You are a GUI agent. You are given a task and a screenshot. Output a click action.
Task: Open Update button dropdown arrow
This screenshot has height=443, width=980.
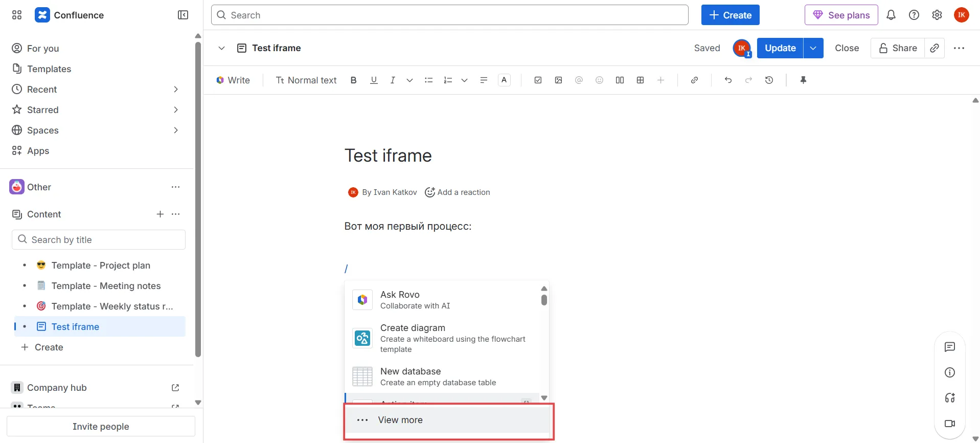(x=813, y=48)
